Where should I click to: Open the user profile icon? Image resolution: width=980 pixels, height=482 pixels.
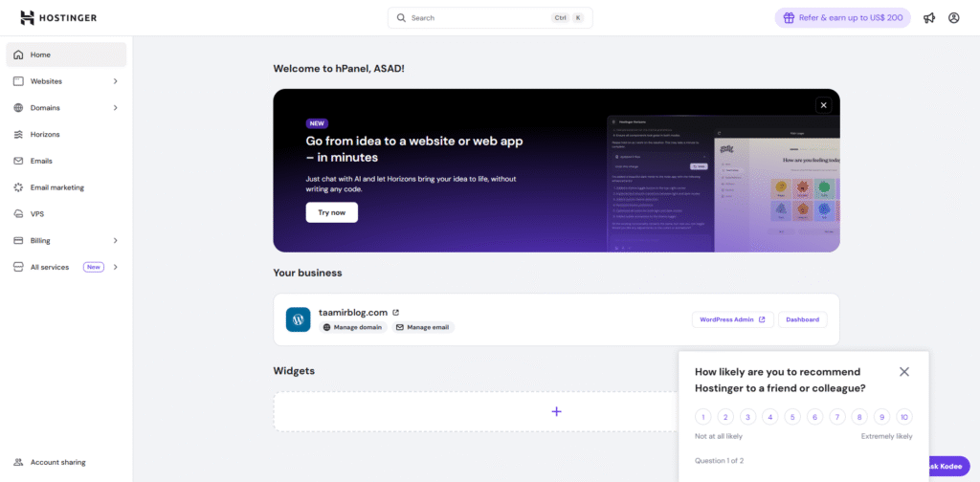953,18
